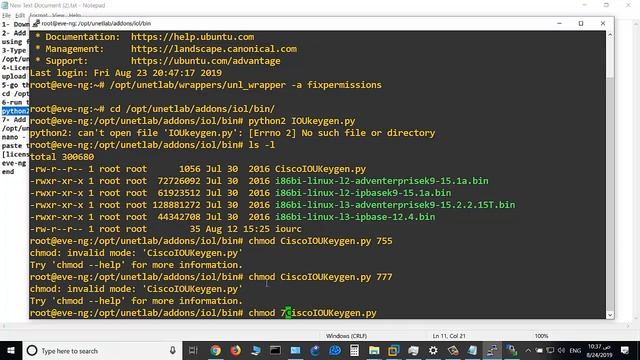The width and height of the screenshot is (640, 360).
Task: Open the volume speaker tray icon
Action: click(x=561, y=351)
